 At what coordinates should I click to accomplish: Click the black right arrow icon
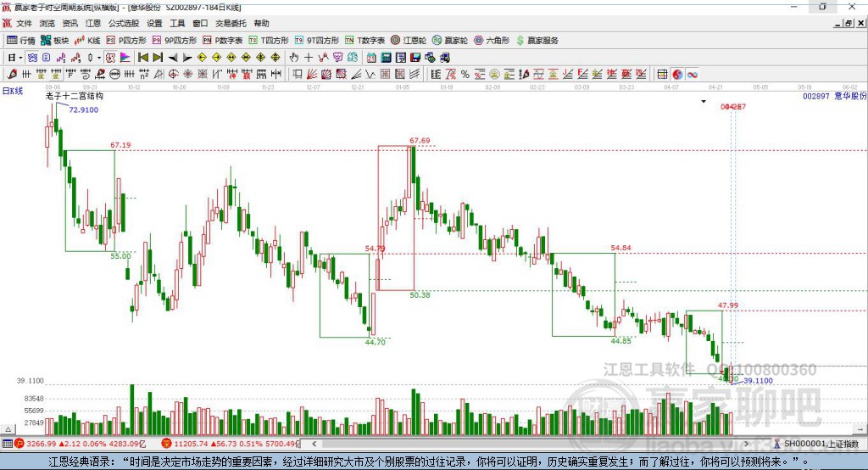coord(187,58)
